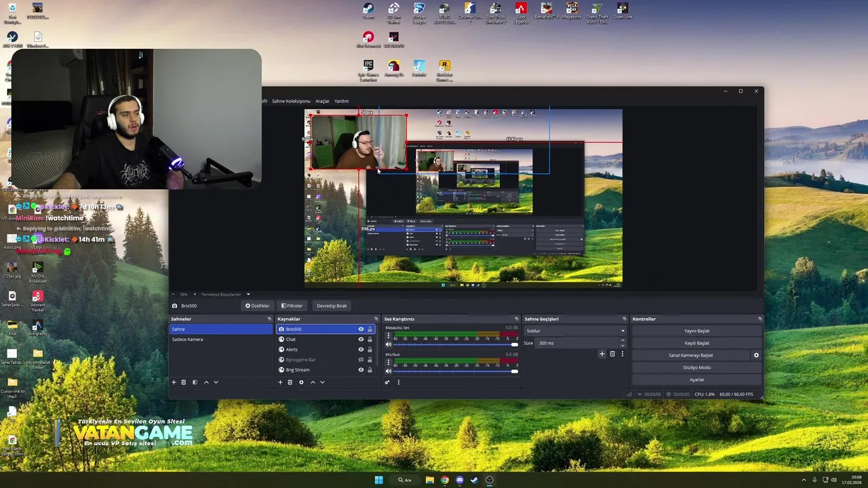The height and width of the screenshot is (488, 868).
Task: Undock the Sahneler panel
Action: tap(269, 319)
